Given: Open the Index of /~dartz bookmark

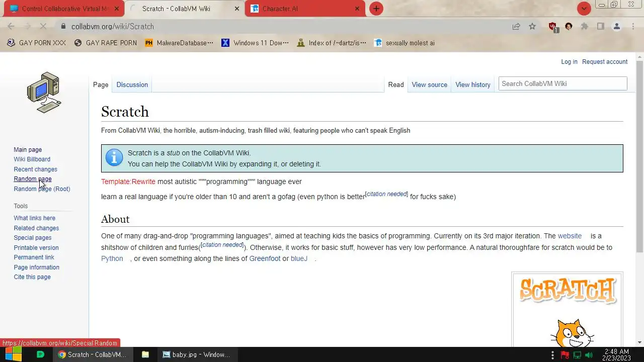Looking at the screenshot, I should (x=332, y=43).
